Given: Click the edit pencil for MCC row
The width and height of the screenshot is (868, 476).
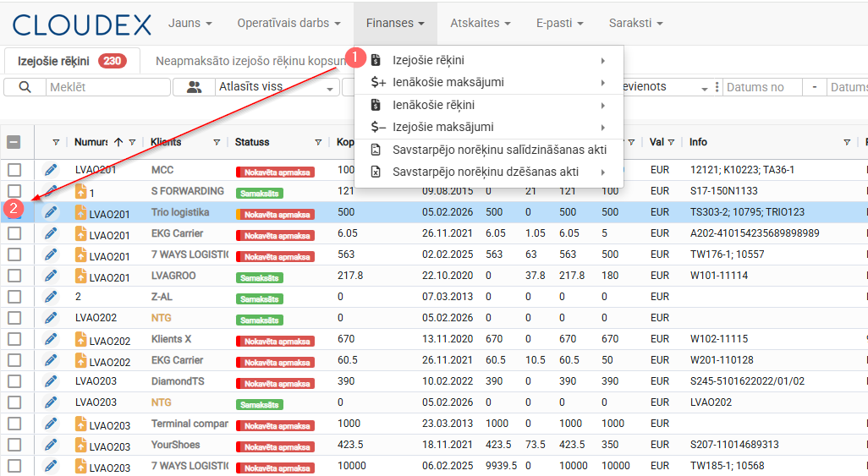Looking at the screenshot, I should 51,170.
